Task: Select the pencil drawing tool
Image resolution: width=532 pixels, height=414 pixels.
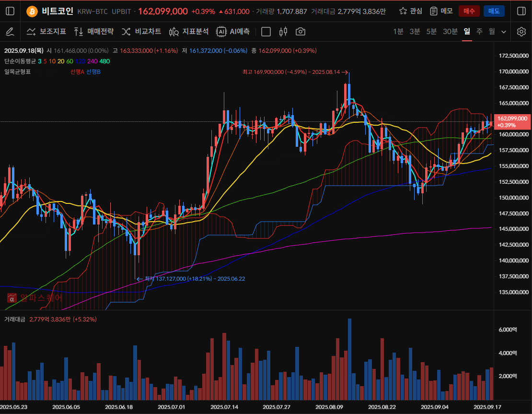Action: (x=10, y=32)
